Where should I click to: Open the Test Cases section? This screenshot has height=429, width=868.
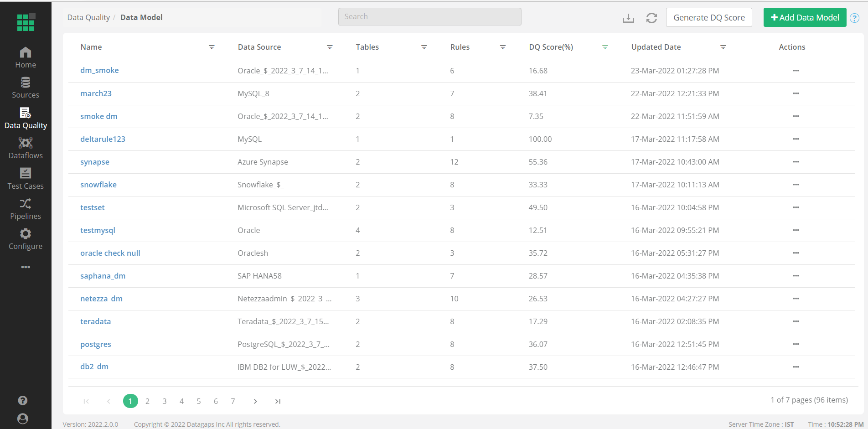26,178
